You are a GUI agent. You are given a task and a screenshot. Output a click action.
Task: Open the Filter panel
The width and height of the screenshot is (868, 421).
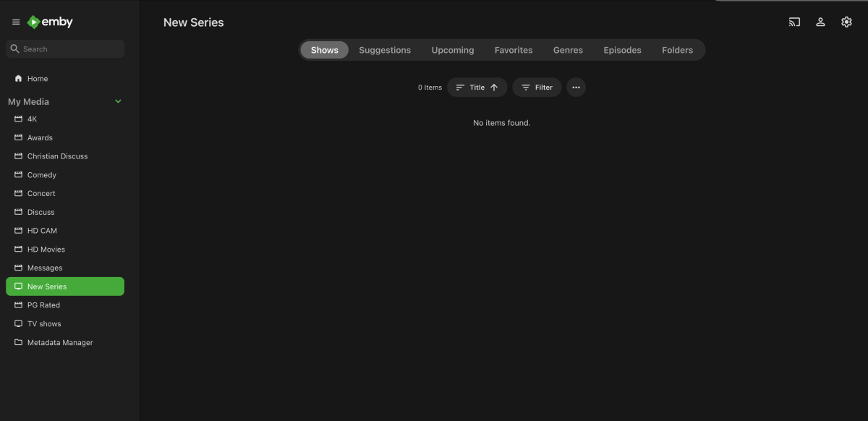click(537, 87)
